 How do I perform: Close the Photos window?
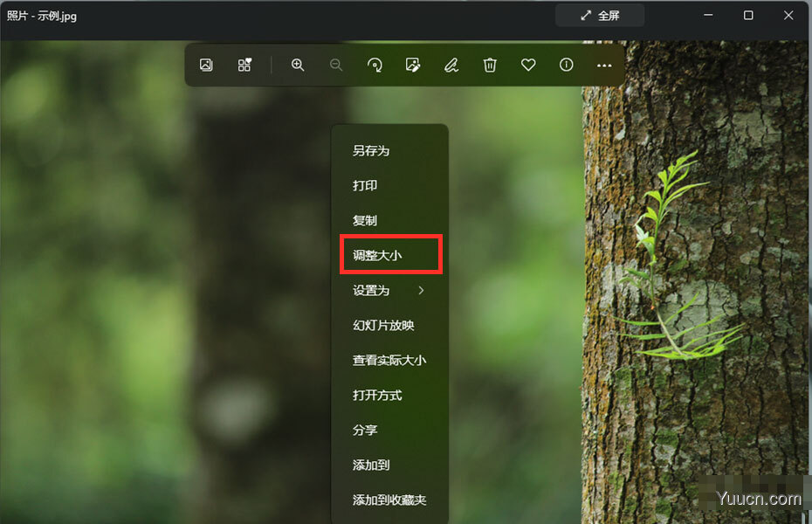(788, 16)
